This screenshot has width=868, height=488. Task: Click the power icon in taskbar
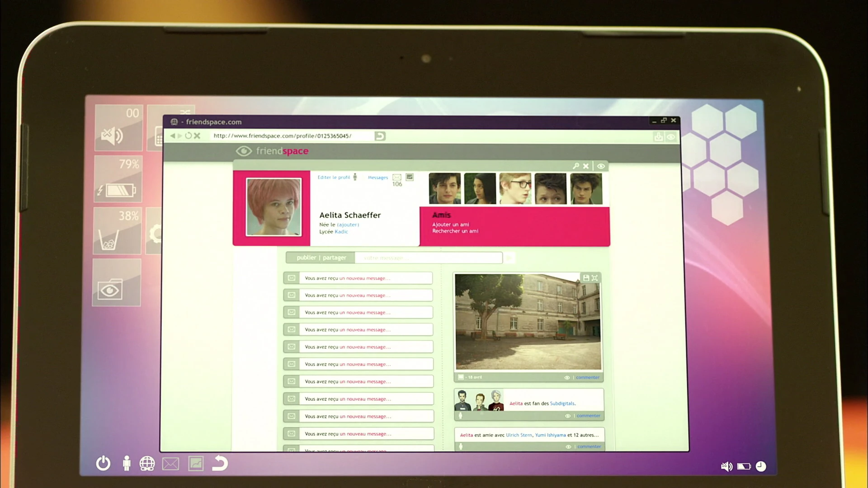pyautogui.click(x=103, y=464)
